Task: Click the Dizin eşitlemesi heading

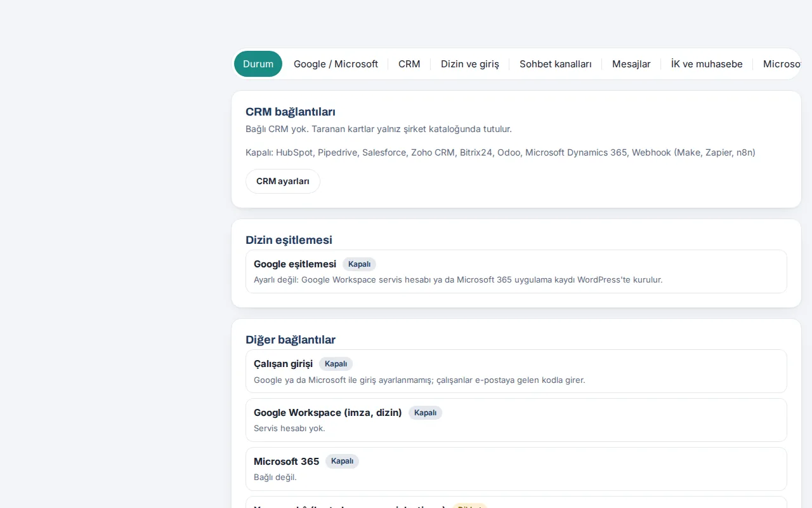Action: [289, 239]
